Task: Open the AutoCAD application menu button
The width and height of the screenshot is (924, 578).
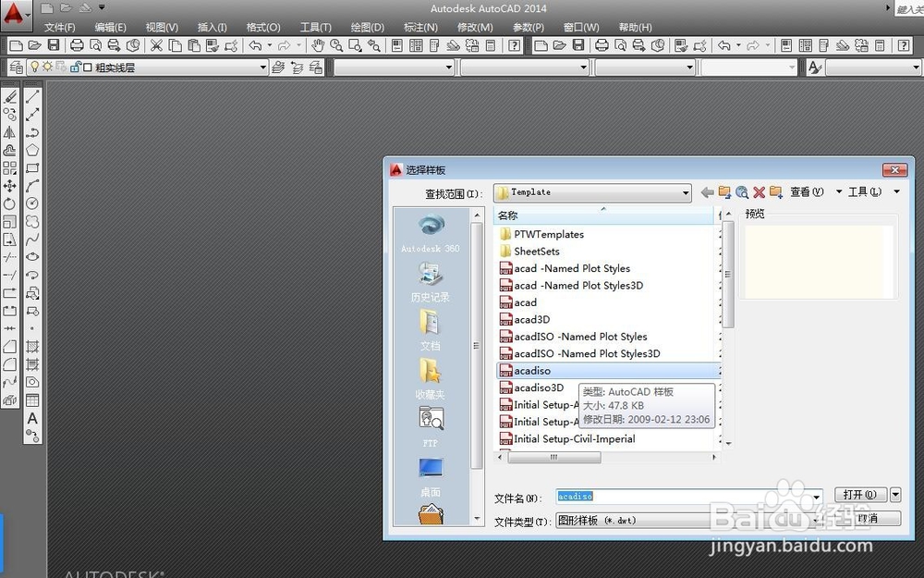Action: [x=16, y=15]
